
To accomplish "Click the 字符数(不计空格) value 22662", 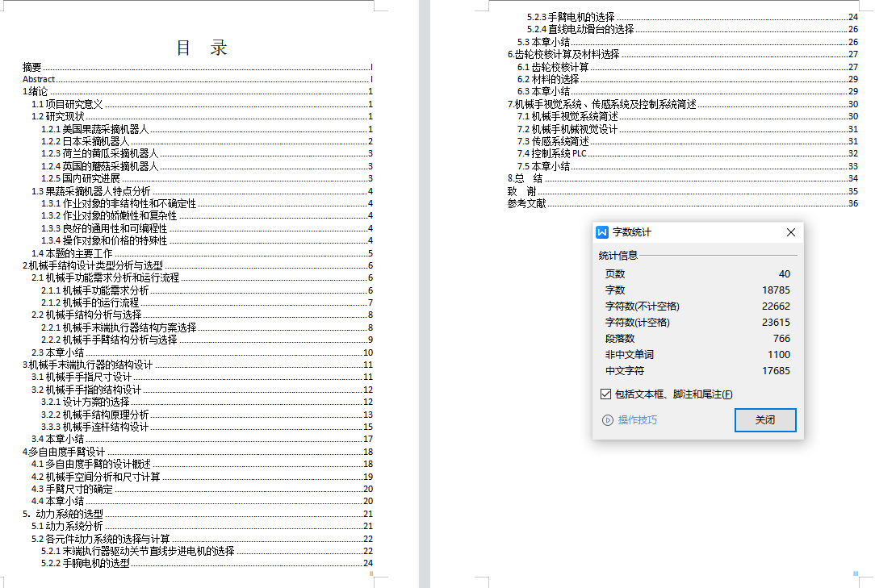I will tap(776, 307).
